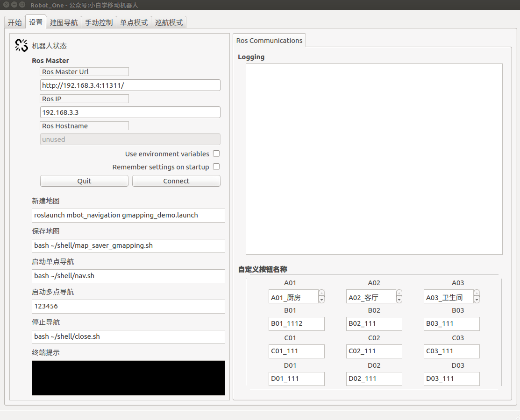Screen dimensions: 520x420
Task: Click the 启动多点导航 field containing 123456
Action: 128,307
